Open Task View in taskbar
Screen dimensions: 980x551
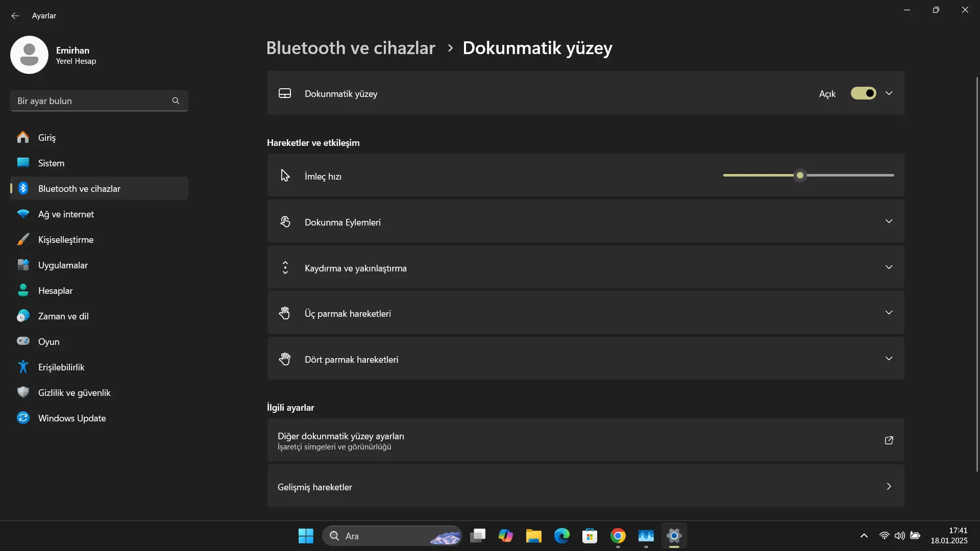[478, 536]
